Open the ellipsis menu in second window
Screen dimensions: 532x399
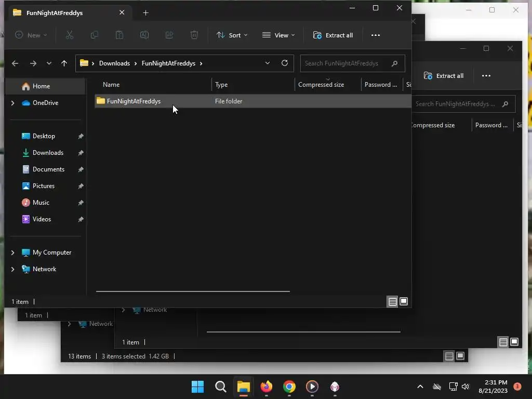point(486,76)
